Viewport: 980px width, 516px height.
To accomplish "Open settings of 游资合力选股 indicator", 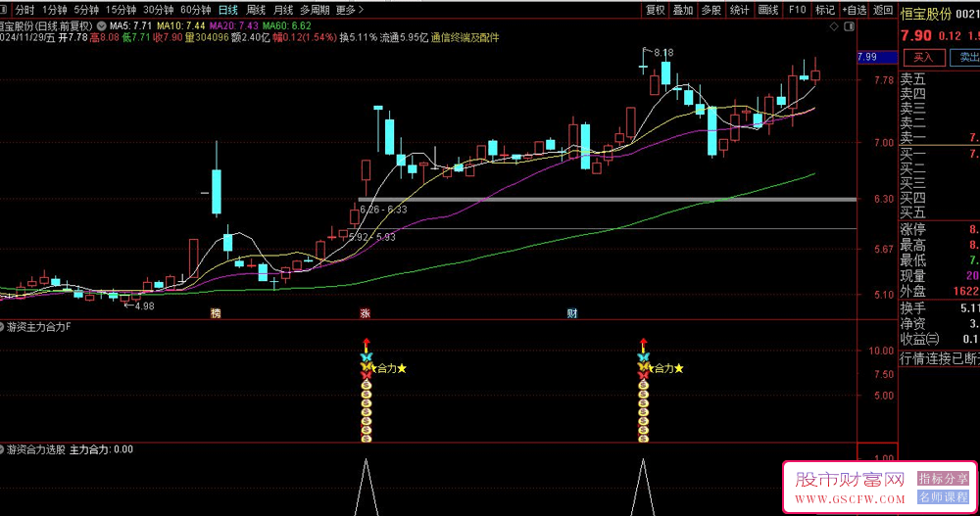I will [2, 449].
